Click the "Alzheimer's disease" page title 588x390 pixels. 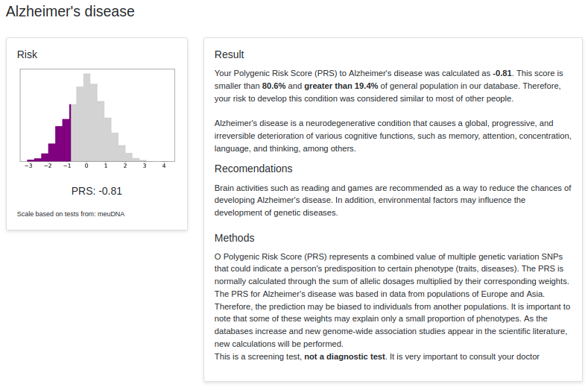point(70,12)
